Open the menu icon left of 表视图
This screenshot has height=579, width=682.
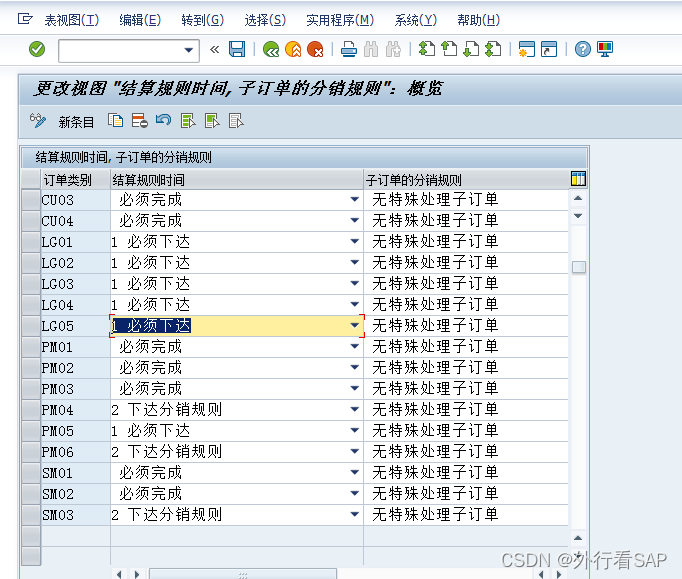[x=25, y=19]
